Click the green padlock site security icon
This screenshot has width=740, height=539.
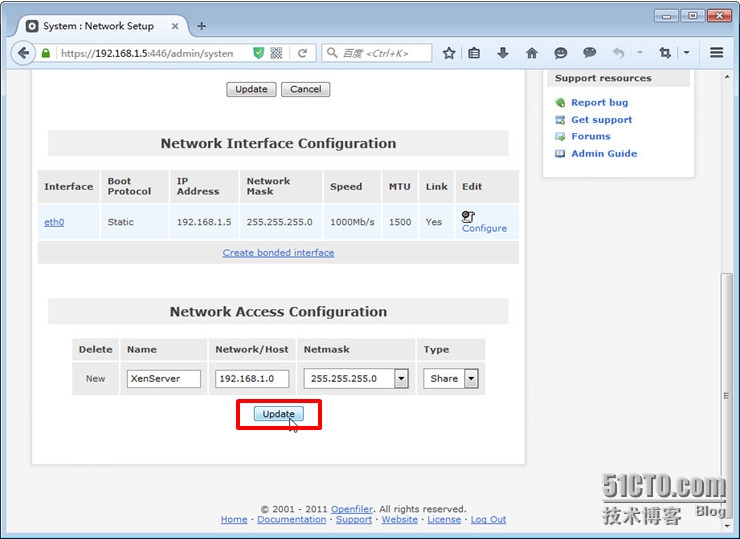pyautogui.click(x=46, y=53)
